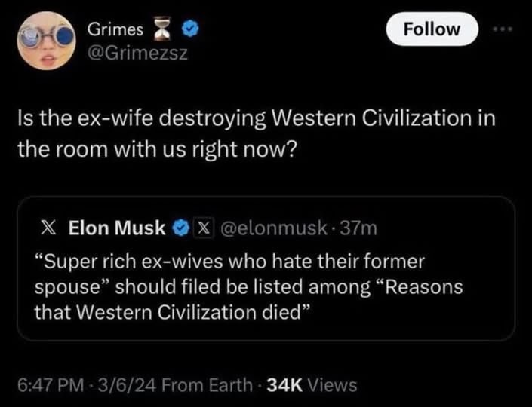This screenshot has width=532, height=407.
Task: Click Grimes' main tweet text
Action: coord(257,133)
